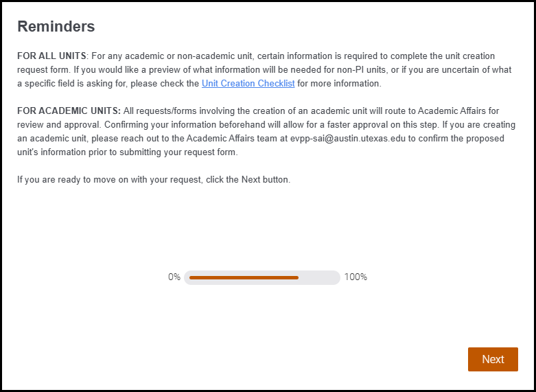Click the orange filled portion of progress bar
The image size is (536, 392).
[x=244, y=277]
